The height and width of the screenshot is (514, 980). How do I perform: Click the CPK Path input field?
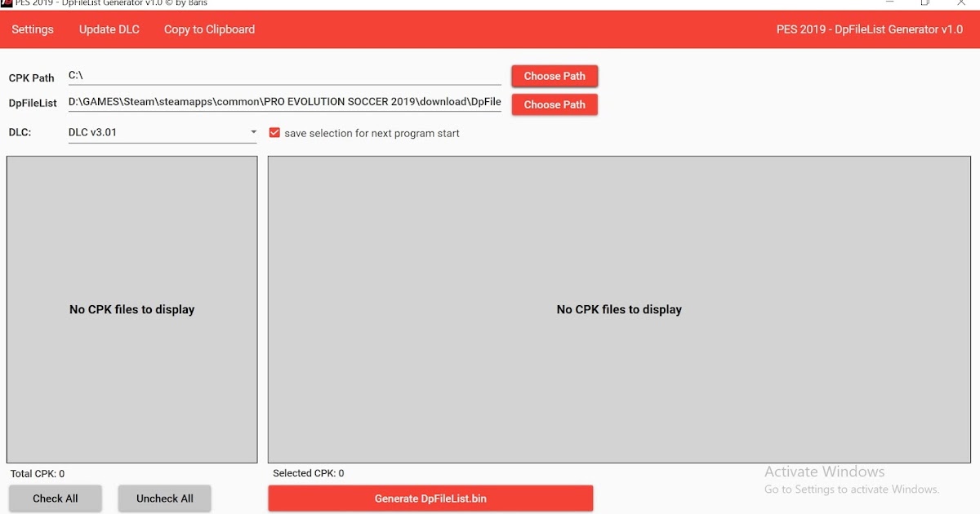[284, 75]
